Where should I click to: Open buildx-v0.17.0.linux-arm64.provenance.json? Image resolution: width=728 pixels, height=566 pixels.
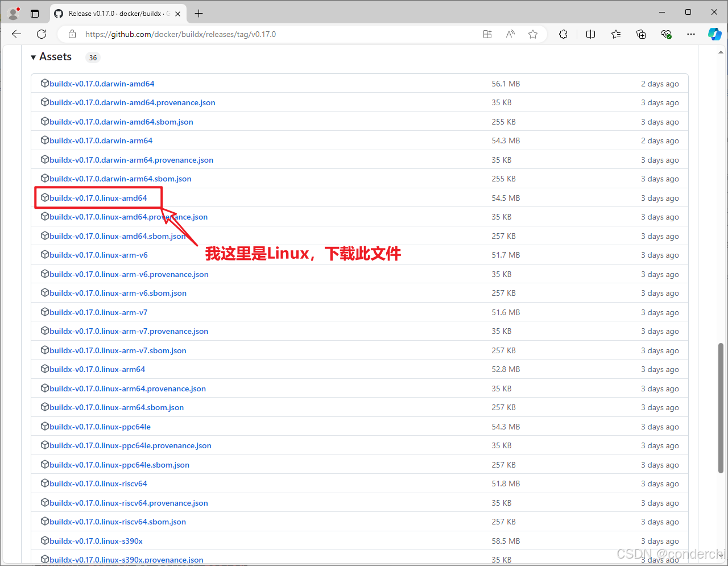pos(127,389)
